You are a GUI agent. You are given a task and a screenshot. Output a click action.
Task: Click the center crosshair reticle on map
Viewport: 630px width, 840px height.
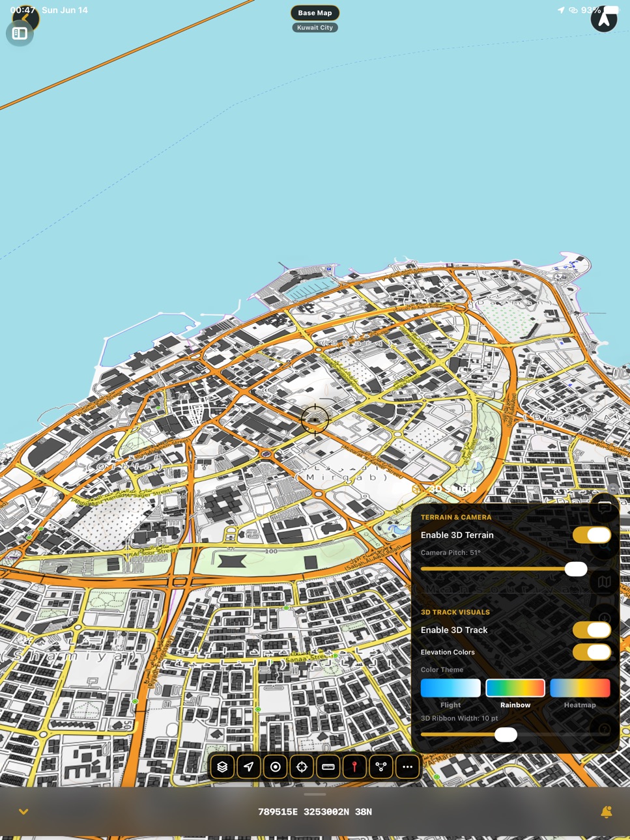point(315,419)
